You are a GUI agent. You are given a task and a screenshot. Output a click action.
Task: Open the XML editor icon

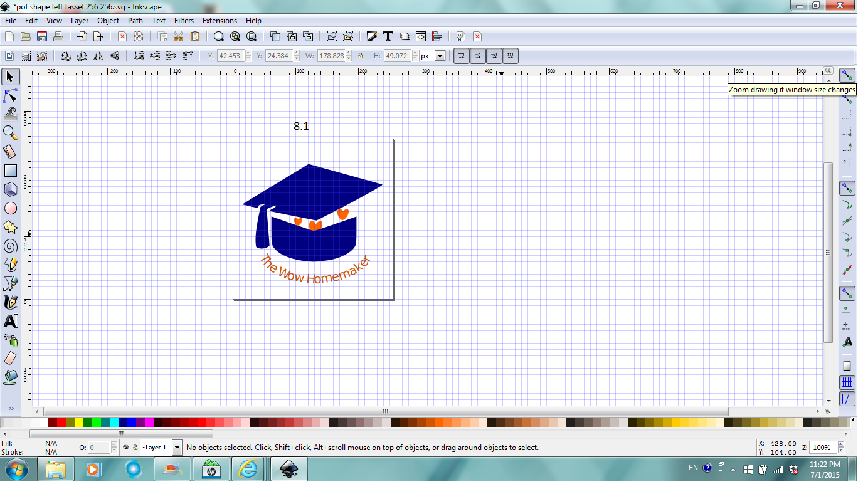click(421, 36)
